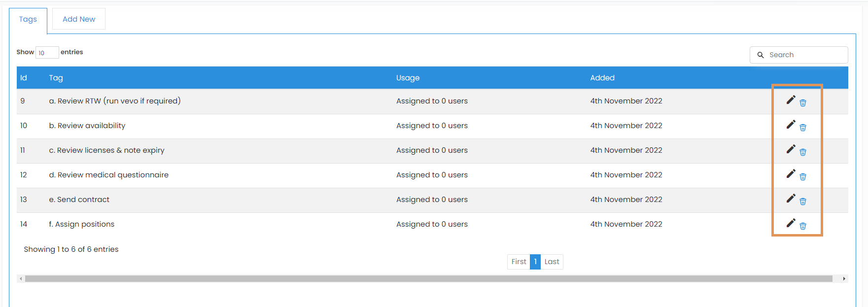This screenshot has height=307, width=868.
Task: Switch to the Add New tab
Action: 79,19
